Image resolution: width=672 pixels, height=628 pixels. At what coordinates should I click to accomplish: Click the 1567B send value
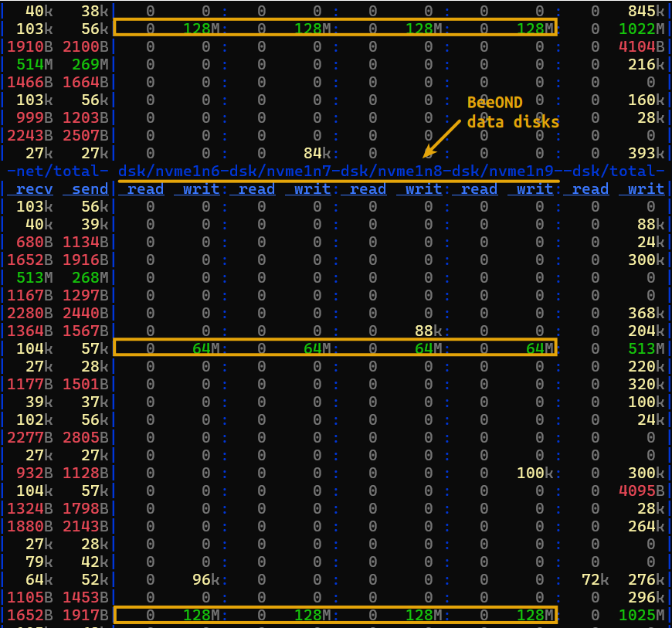pyautogui.click(x=86, y=331)
